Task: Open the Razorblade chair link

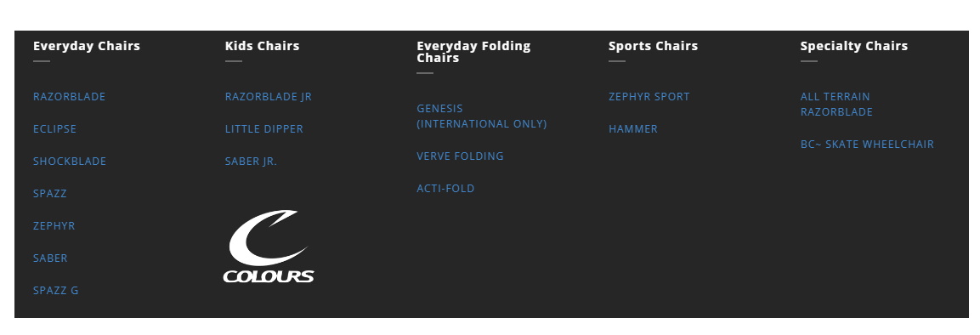Action: point(70,97)
